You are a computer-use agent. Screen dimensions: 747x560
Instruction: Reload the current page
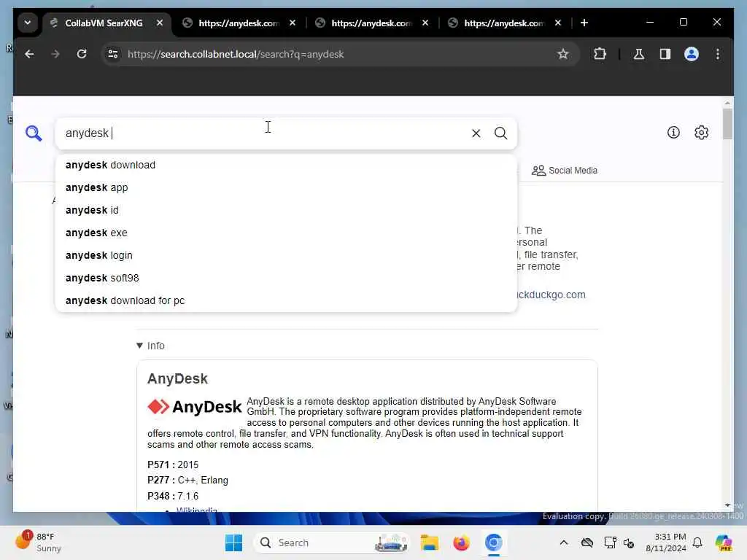[82, 54]
